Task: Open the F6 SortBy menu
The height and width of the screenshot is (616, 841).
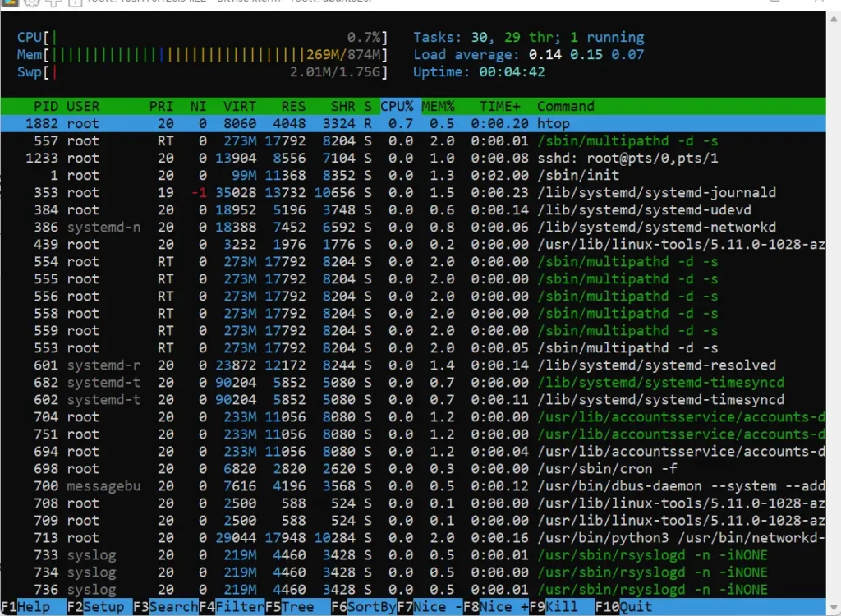Action: click(x=364, y=607)
